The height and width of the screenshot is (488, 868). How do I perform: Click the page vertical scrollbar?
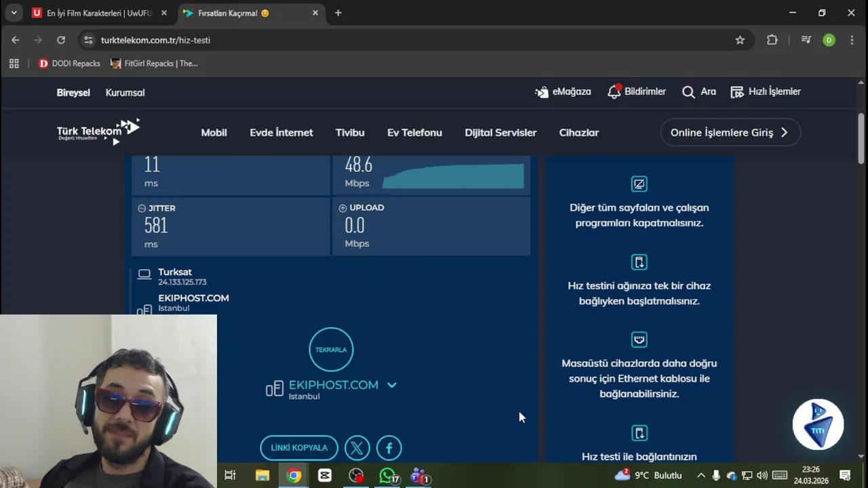861,139
